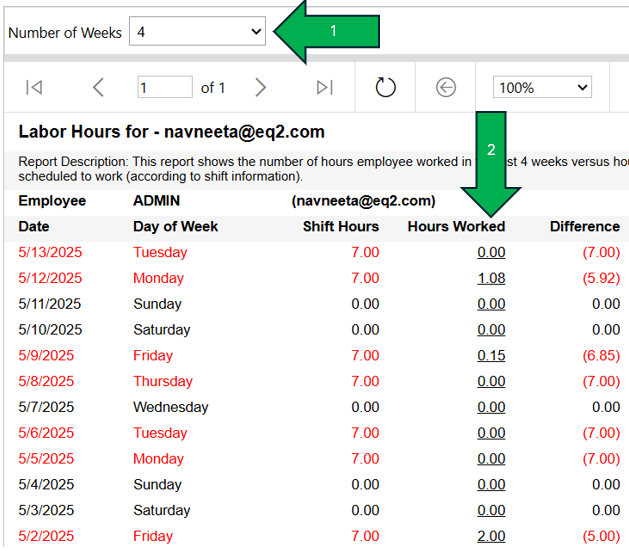
Task: Open 0.15 hours worked link for 5/9/2025
Action: [x=490, y=355]
